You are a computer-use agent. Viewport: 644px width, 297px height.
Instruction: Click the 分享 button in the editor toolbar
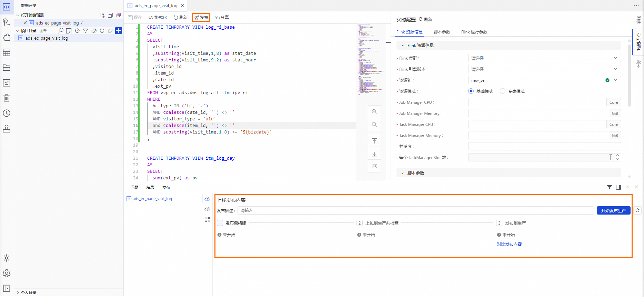click(222, 17)
